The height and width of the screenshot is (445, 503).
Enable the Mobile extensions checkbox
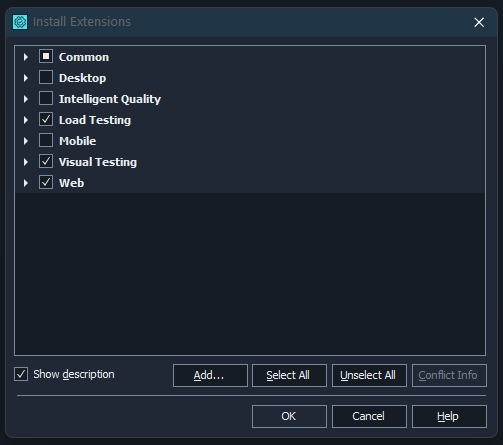(x=46, y=140)
